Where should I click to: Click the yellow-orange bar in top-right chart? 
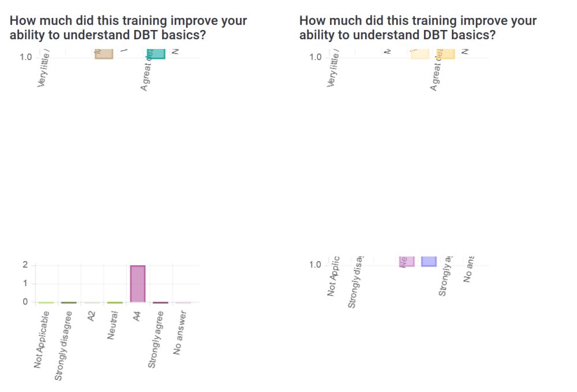pos(447,54)
